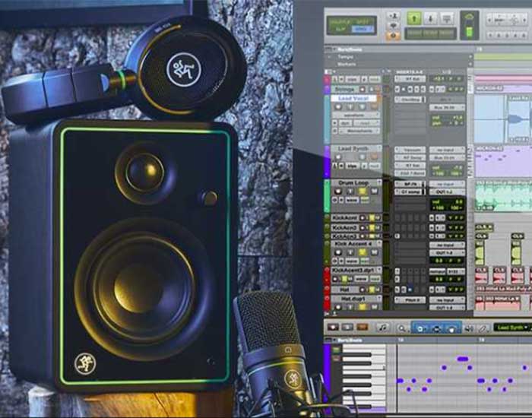
Task: Open the Drum Loop track name dropdown arrow
Action: pyautogui.click(x=378, y=182)
